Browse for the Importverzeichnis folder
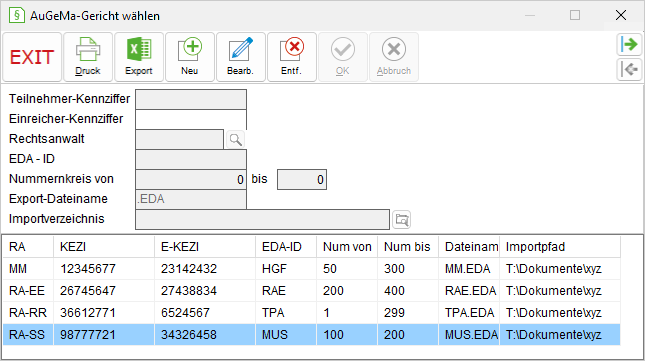This screenshot has width=645, height=361. pyautogui.click(x=401, y=220)
